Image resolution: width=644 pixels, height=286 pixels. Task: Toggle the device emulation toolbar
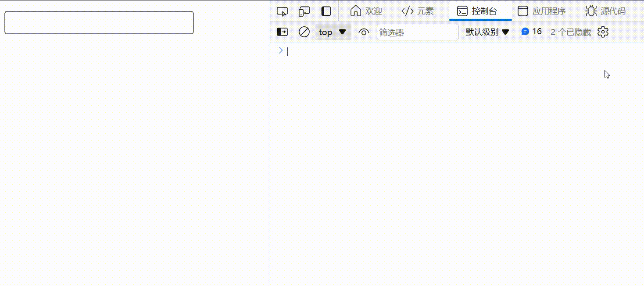pyautogui.click(x=304, y=11)
